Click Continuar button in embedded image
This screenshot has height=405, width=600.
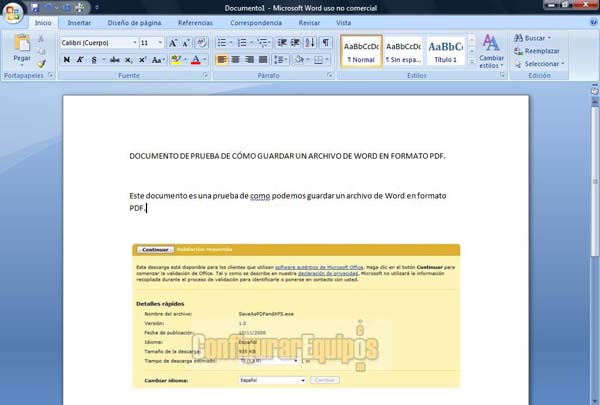155,250
